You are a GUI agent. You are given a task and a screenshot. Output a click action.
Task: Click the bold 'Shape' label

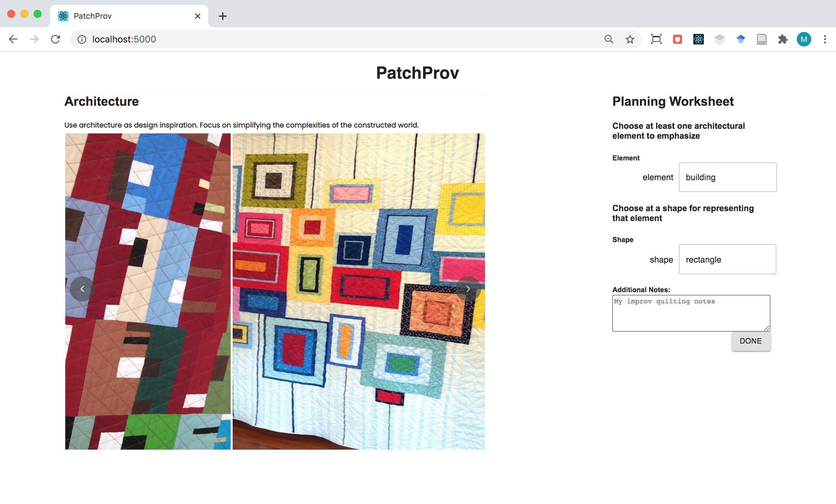(x=622, y=240)
